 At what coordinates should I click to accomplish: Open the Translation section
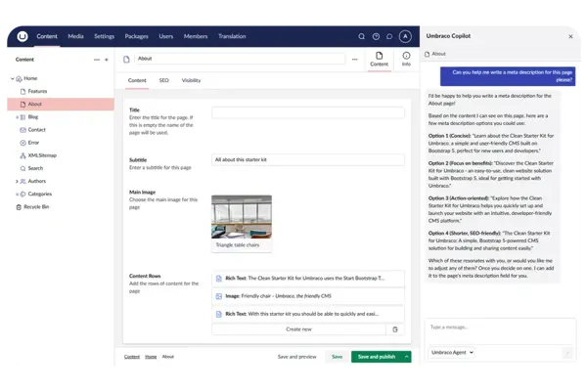[x=232, y=36]
